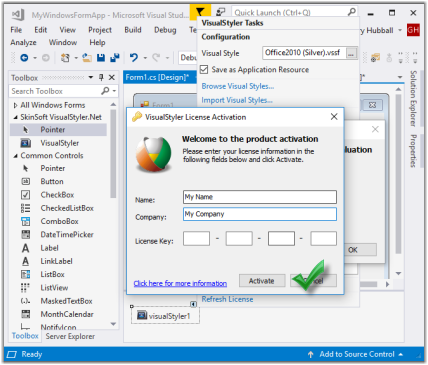The width and height of the screenshot is (428, 365).
Task: Open the solution configuration Debug dropdown
Action: (188, 58)
